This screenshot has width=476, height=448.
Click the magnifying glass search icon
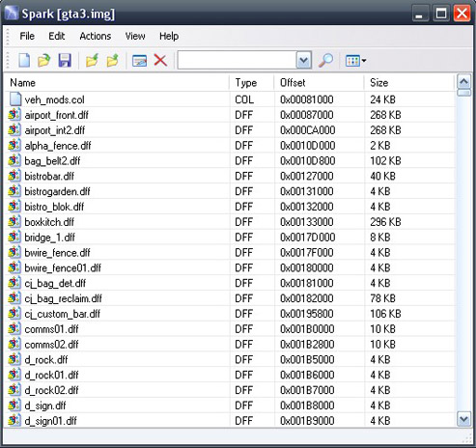pyautogui.click(x=325, y=60)
